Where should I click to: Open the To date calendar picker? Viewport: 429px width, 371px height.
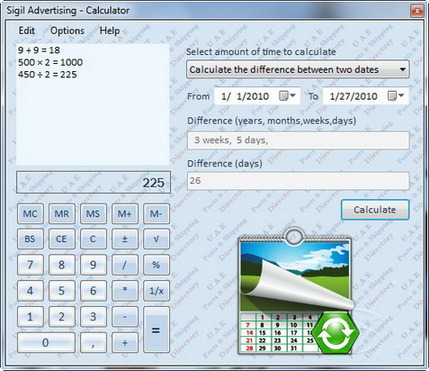pos(396,96)
